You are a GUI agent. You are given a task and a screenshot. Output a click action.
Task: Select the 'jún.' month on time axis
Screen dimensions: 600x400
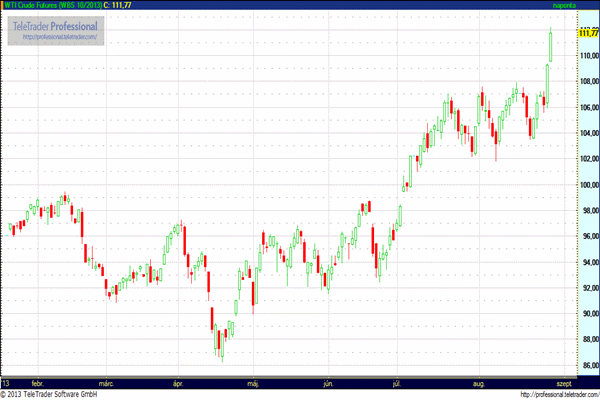pyautogui.click(x=329, y=383)
